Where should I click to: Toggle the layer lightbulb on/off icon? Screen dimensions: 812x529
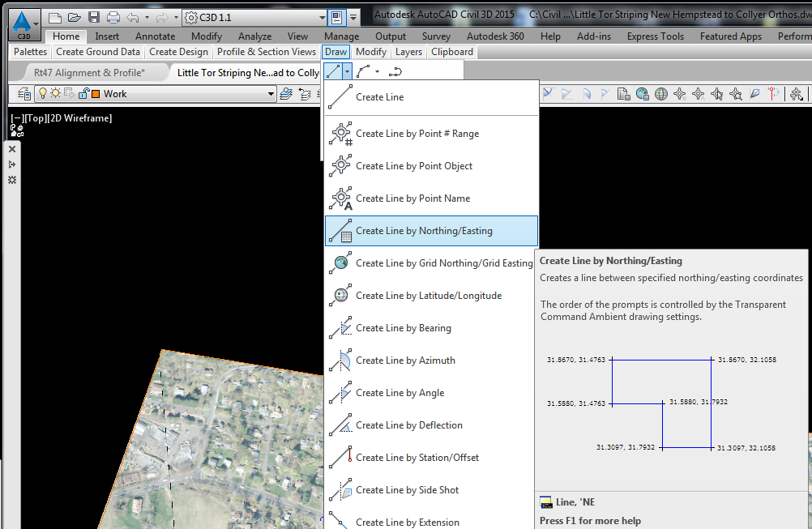click(42, 93)
